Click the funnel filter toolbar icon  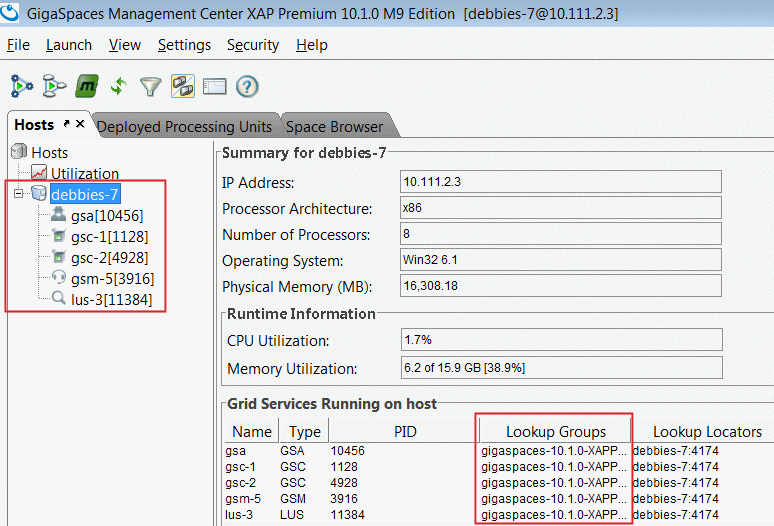[151, 87]
